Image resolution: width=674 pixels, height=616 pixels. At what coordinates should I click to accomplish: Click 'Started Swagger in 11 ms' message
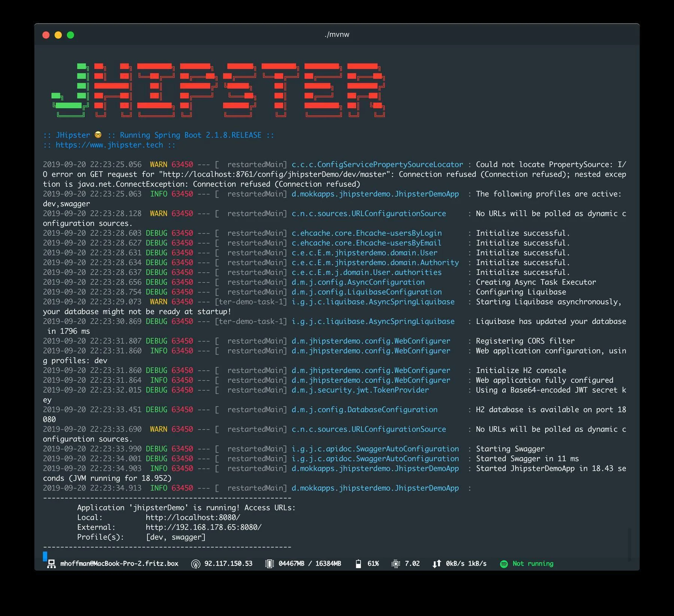coord(527,458)
